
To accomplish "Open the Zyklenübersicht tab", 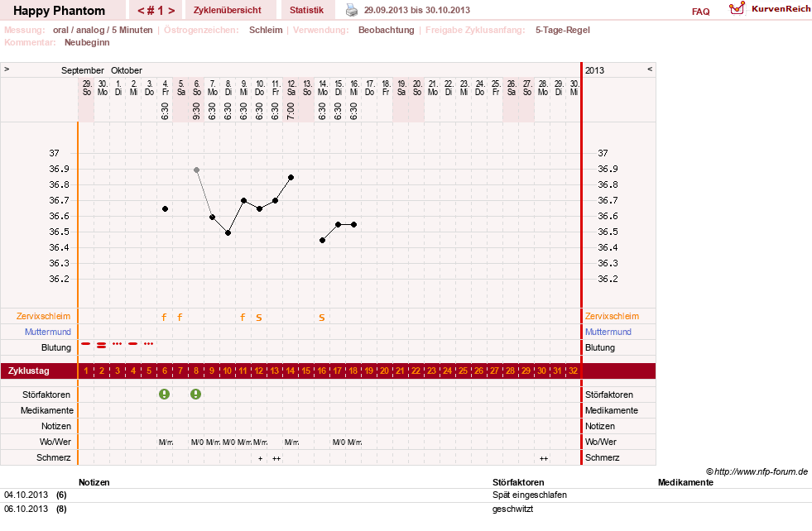I will tap(228, 10).
